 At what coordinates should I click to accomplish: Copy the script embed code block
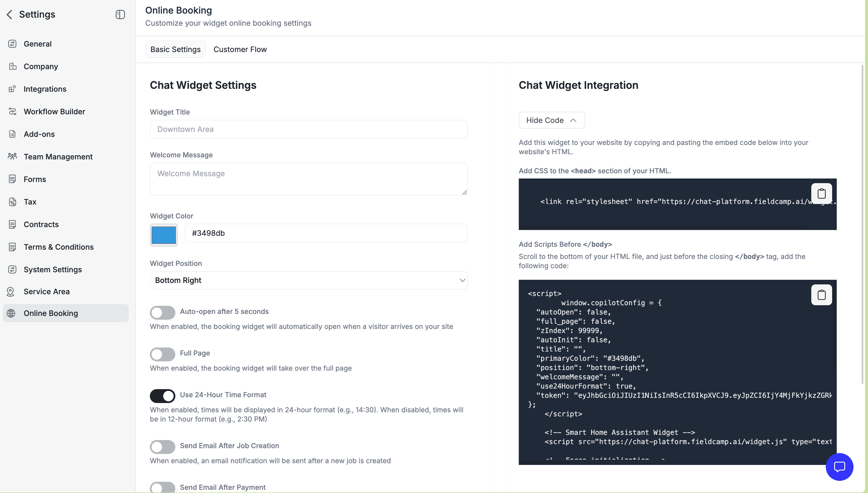821,295
